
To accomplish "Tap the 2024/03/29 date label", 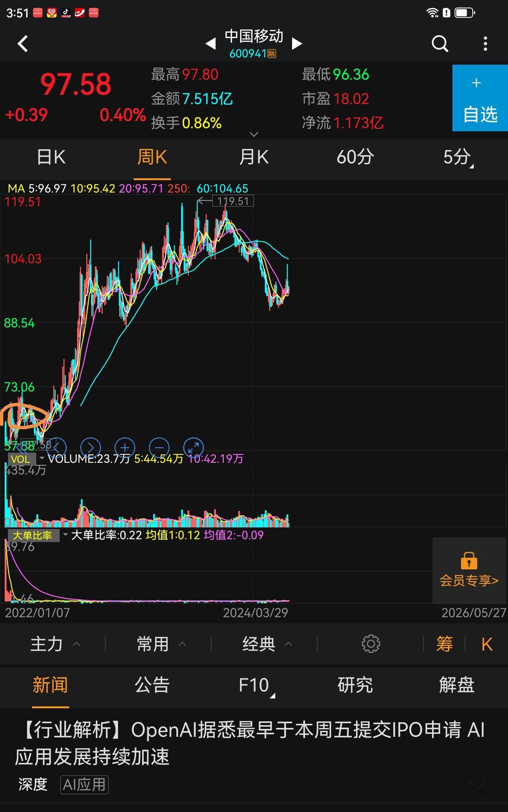I will point(255,613).
